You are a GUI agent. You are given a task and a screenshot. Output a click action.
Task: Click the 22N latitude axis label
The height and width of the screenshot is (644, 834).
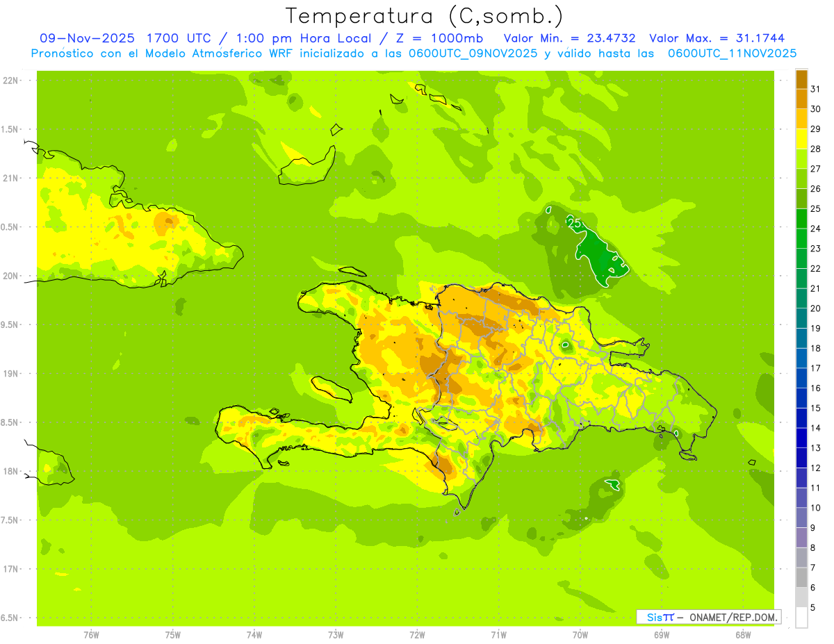point(11,81)
